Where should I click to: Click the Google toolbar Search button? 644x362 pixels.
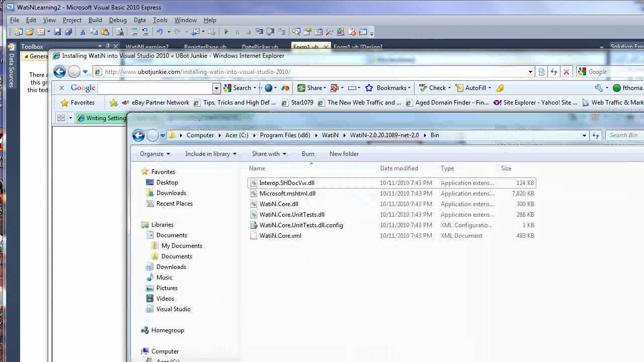click(239, 88)
